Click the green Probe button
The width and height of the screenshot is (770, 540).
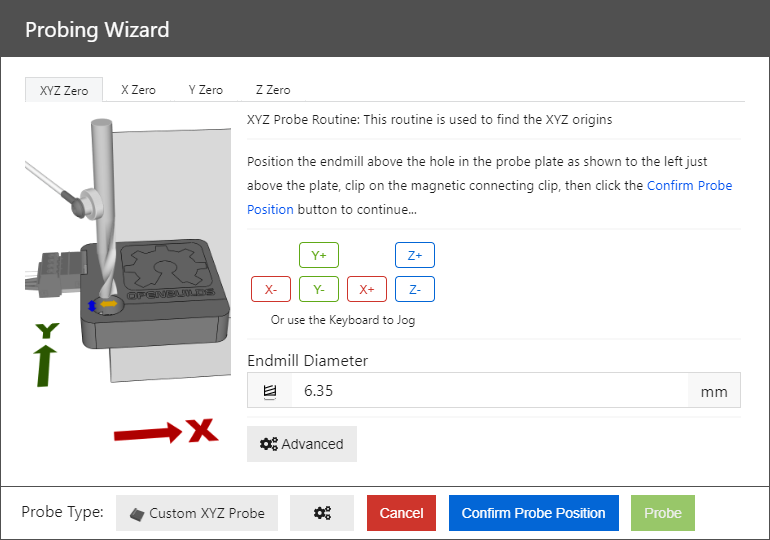[x=663, y=513]
